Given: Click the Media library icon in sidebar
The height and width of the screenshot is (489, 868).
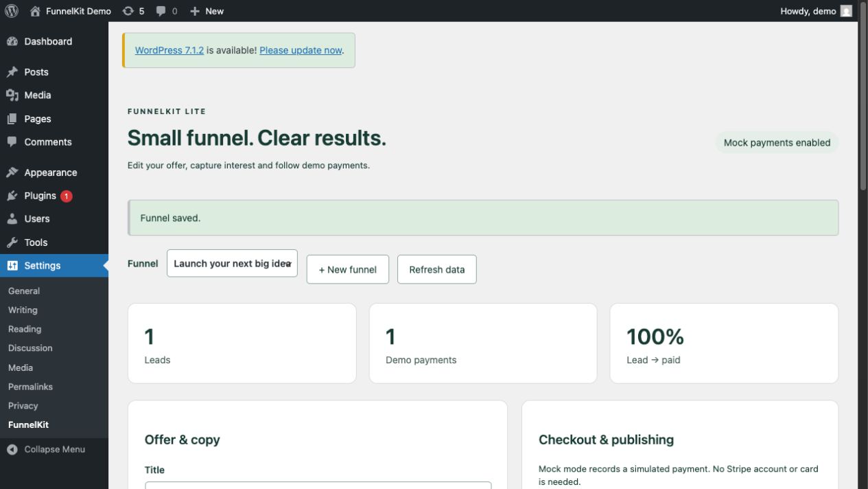Looking at the screenshot, I should tap(12, 95).
